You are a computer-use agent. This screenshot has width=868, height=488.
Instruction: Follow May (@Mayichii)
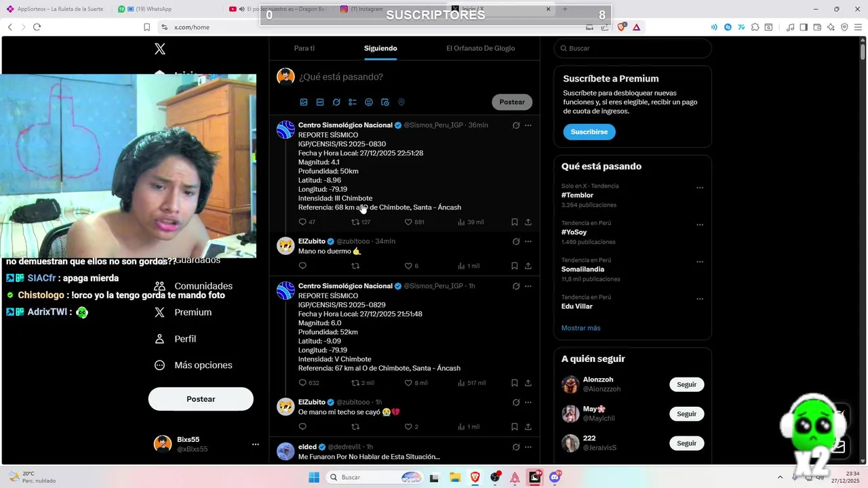(686, 413)
